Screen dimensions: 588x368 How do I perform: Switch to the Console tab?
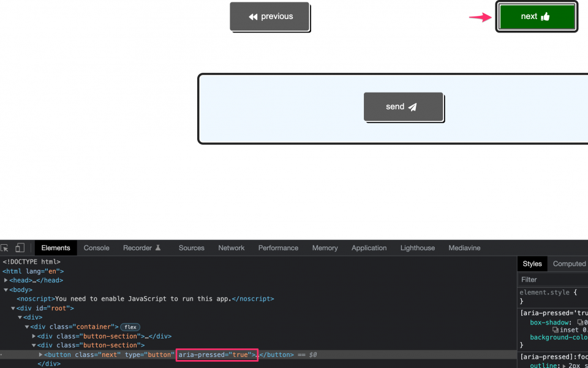coord(96,248)
